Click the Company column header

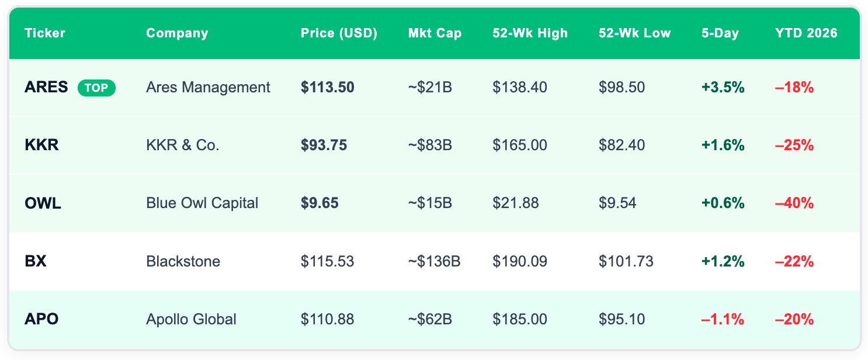click(177, 33)
